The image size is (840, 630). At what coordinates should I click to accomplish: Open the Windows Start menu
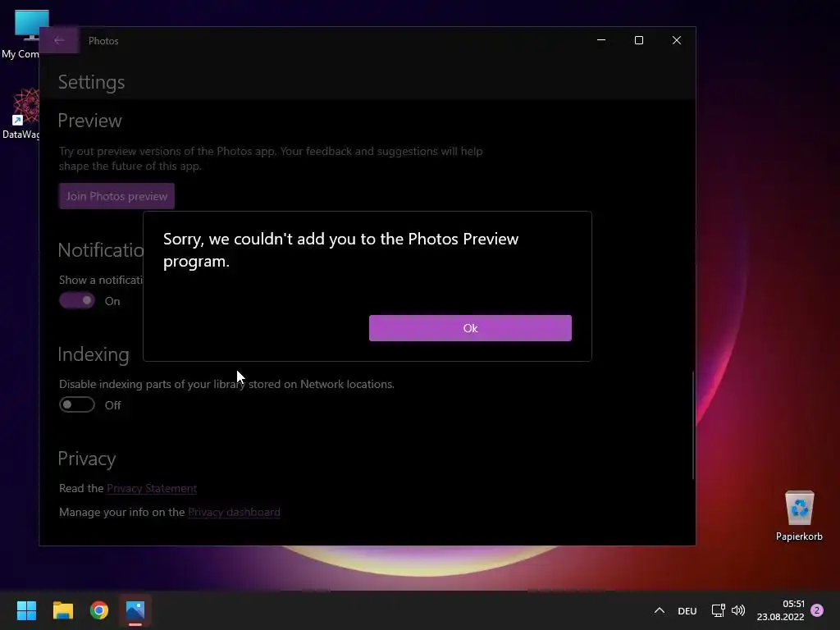click(x=26, y=610)
